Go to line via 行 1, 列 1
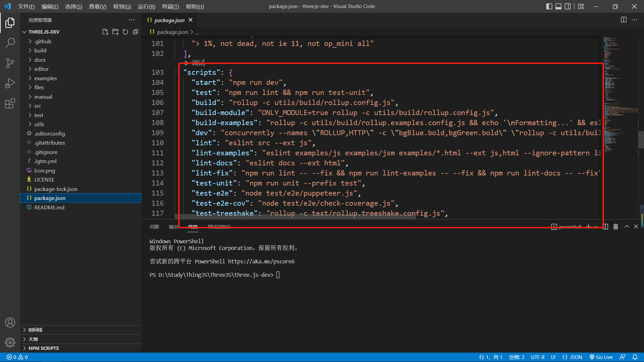The image size is (644, 362). (491, 357)
